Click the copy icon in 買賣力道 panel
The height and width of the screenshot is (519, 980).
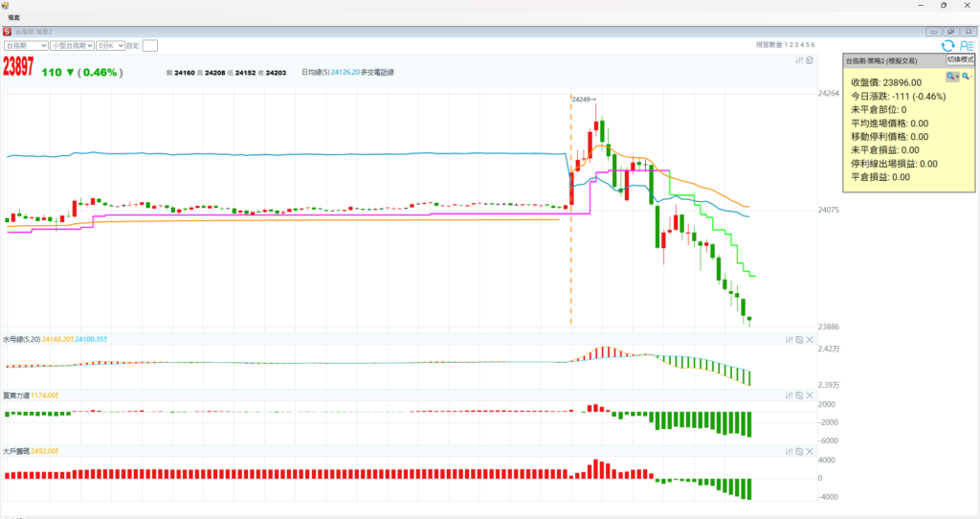pos(799,395)
